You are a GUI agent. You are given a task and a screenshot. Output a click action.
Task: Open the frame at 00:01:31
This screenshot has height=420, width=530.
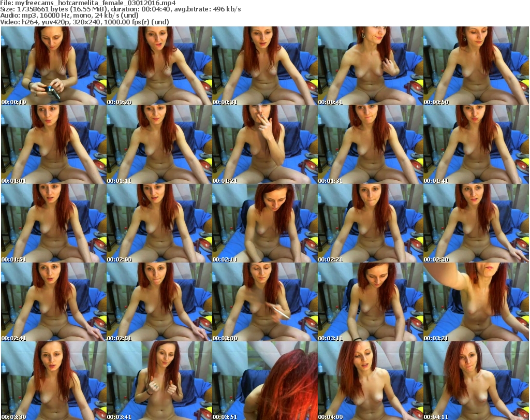point(370,144)
